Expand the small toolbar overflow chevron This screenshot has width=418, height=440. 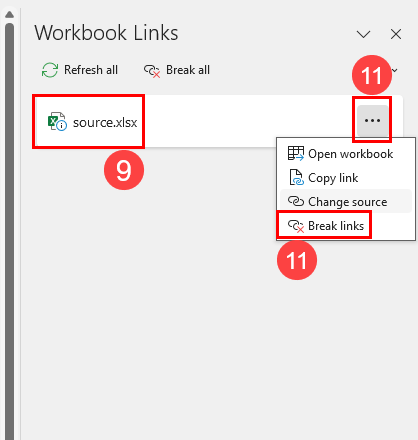coord(395,70)
